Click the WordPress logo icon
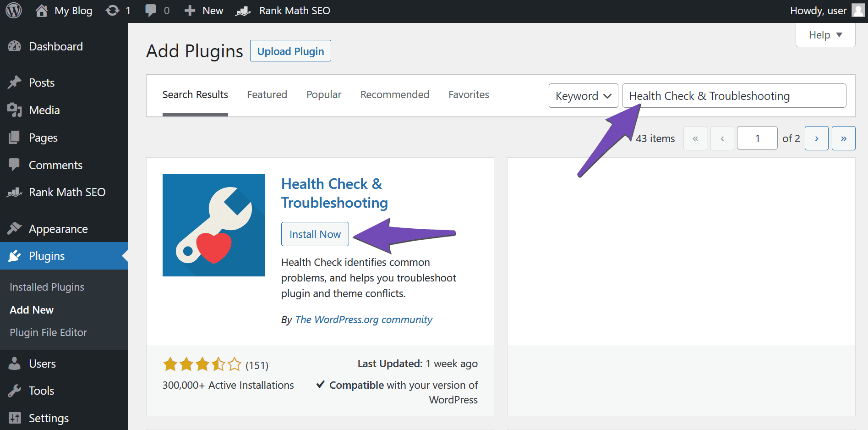The width and height of the screenshot is (868, 430). point(14,11)
